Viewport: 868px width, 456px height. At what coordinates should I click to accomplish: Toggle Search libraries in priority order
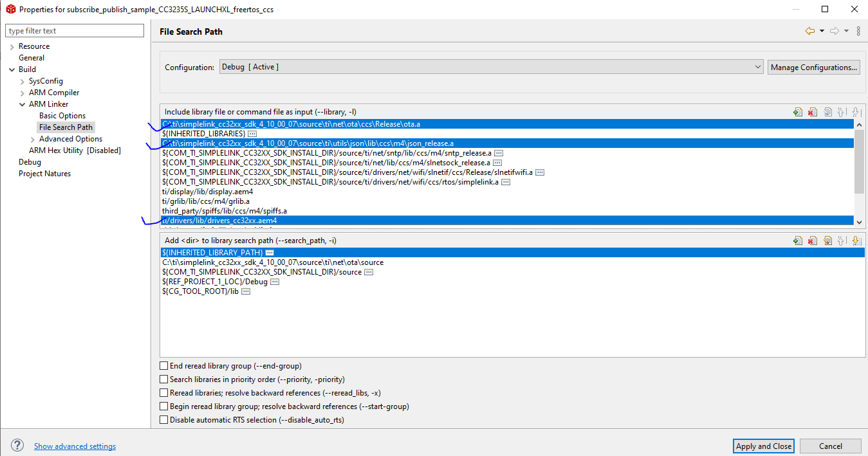pos(164,379)
